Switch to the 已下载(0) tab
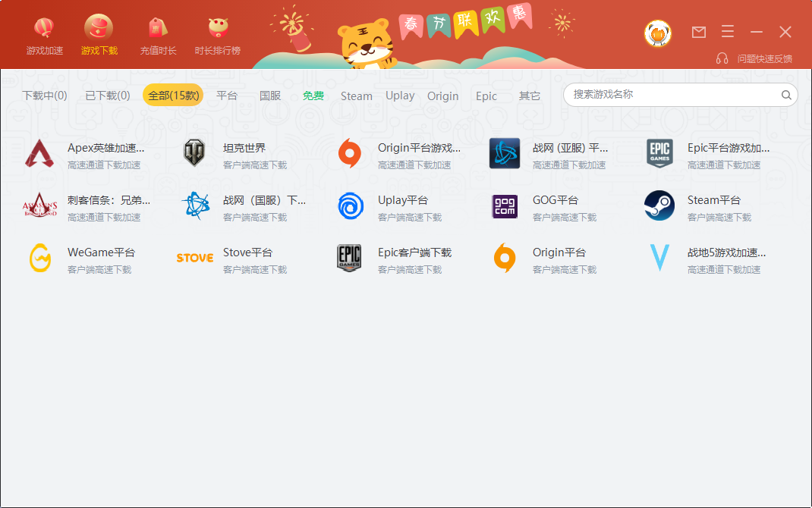 [108, 96]
